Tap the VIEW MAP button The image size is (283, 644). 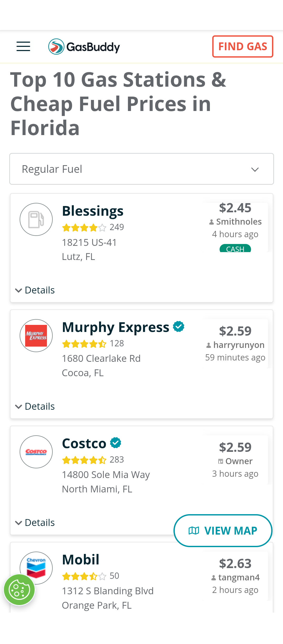[223, 531]
